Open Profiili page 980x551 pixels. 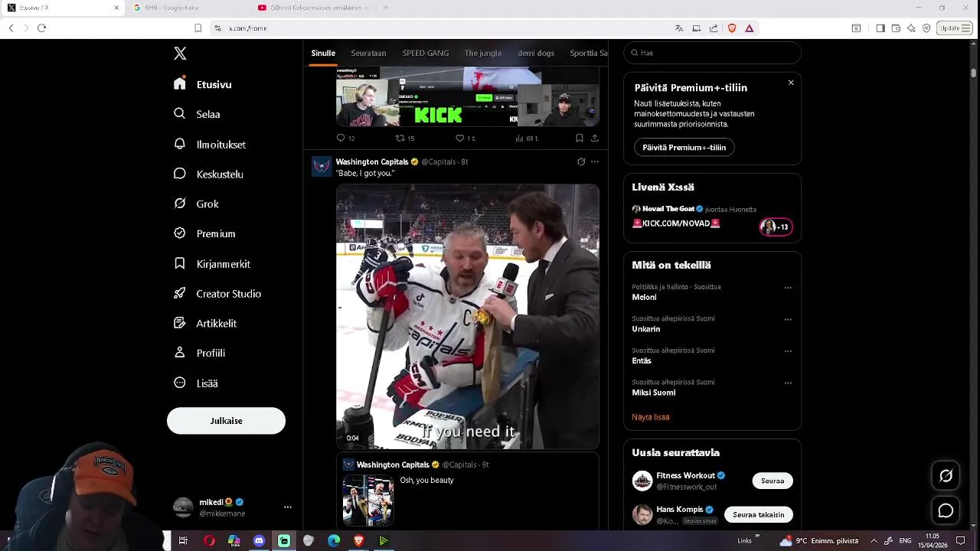tap(199, 353)
